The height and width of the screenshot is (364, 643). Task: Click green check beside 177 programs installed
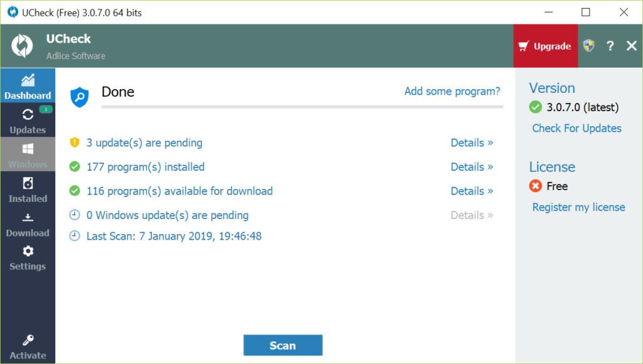coord(75,166)
